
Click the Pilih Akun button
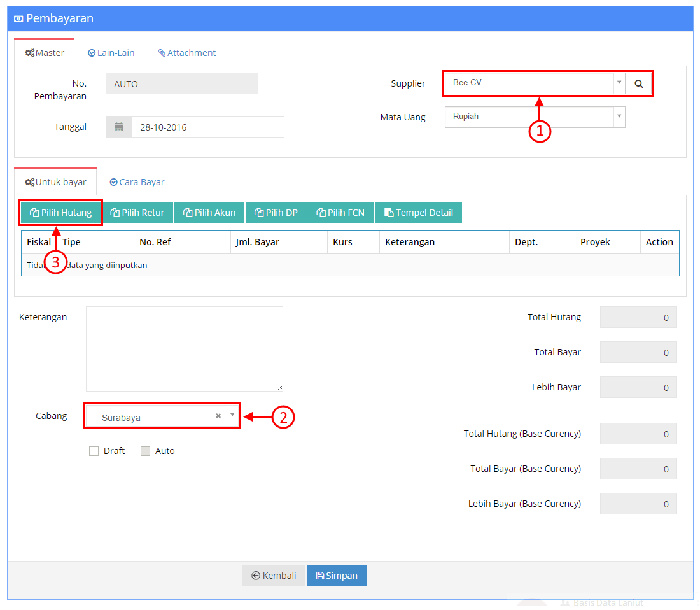coord(209,213)
